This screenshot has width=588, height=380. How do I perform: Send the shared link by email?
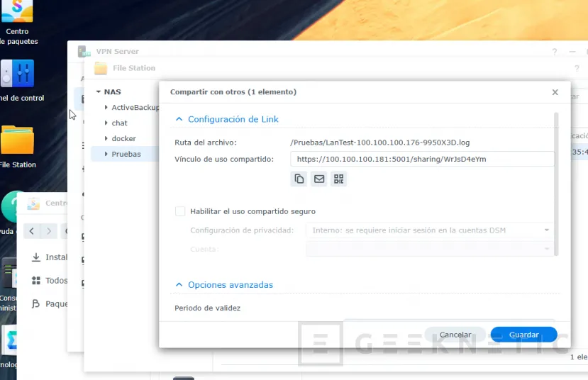(318, 179)
